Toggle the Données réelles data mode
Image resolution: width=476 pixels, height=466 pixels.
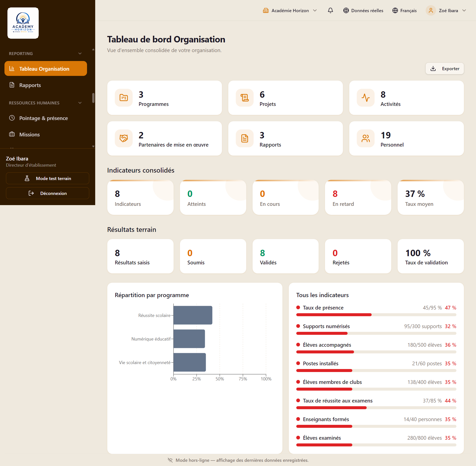[363, 10]
